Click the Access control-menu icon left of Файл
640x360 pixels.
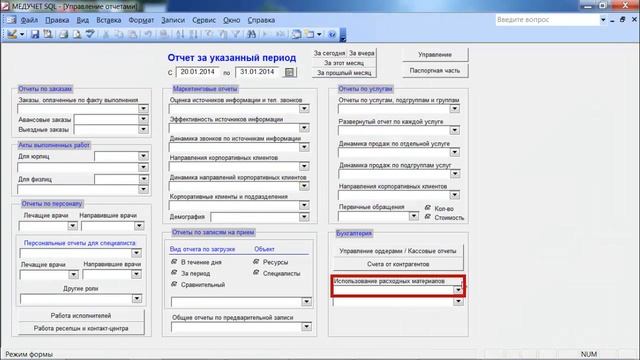click(10, 20)
